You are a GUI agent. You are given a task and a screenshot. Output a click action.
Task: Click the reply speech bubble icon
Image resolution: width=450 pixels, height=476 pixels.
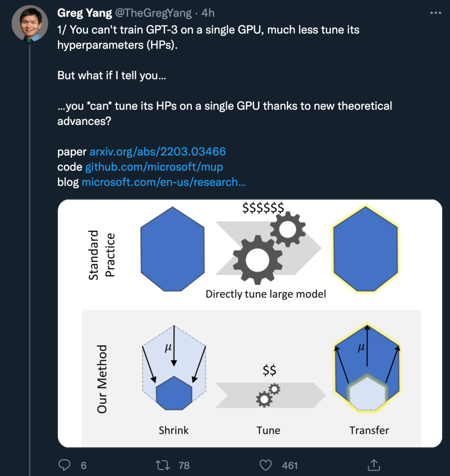click(x=65, y=465)
